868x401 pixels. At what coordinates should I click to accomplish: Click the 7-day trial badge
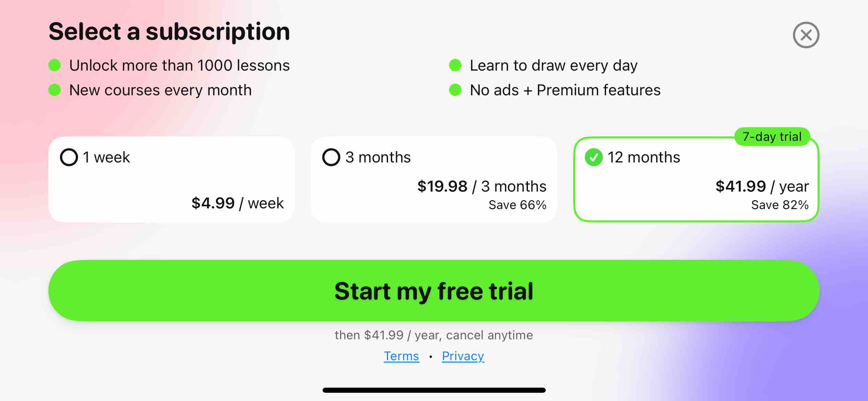click(772, 136)
